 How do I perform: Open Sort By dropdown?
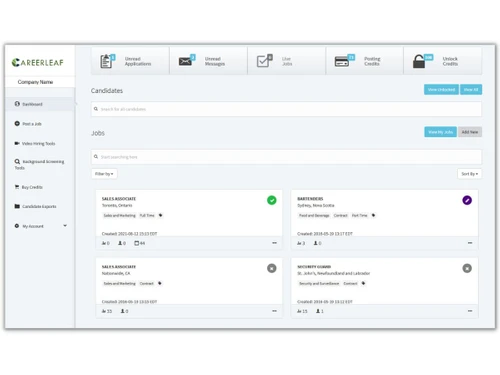click(469, 174)
